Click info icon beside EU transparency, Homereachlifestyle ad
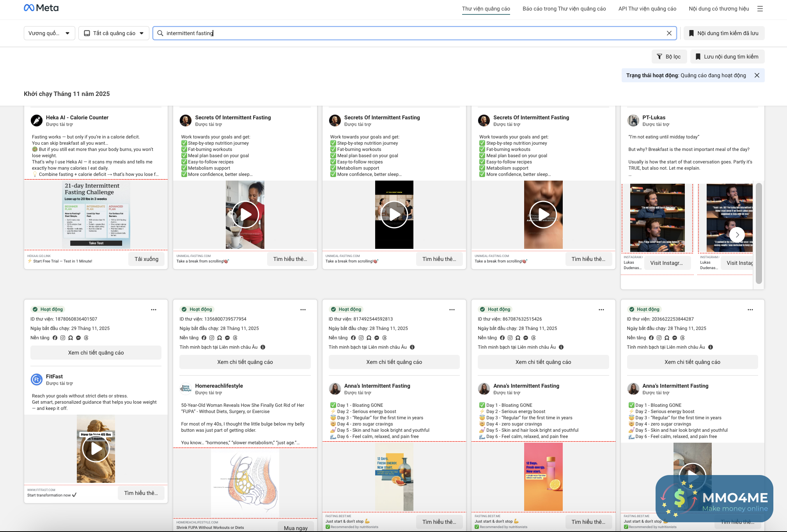The height and width of the screenshot is (532, 787). 263,347
